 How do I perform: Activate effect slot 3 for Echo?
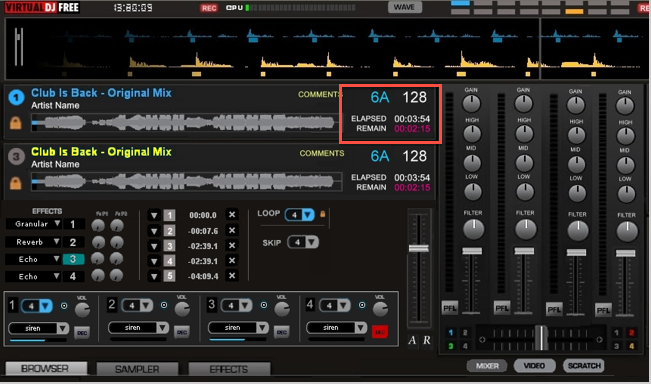point(73,259)
